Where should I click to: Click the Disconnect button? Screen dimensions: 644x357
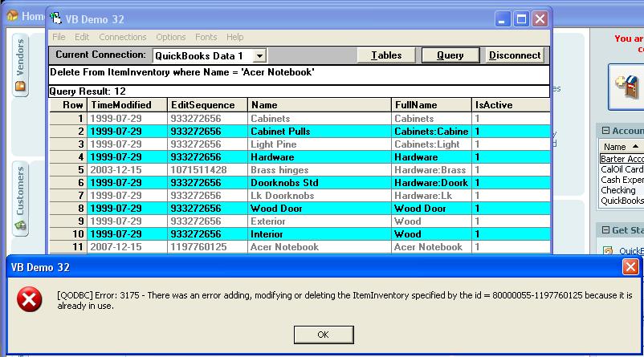click(x=514, y=55)
